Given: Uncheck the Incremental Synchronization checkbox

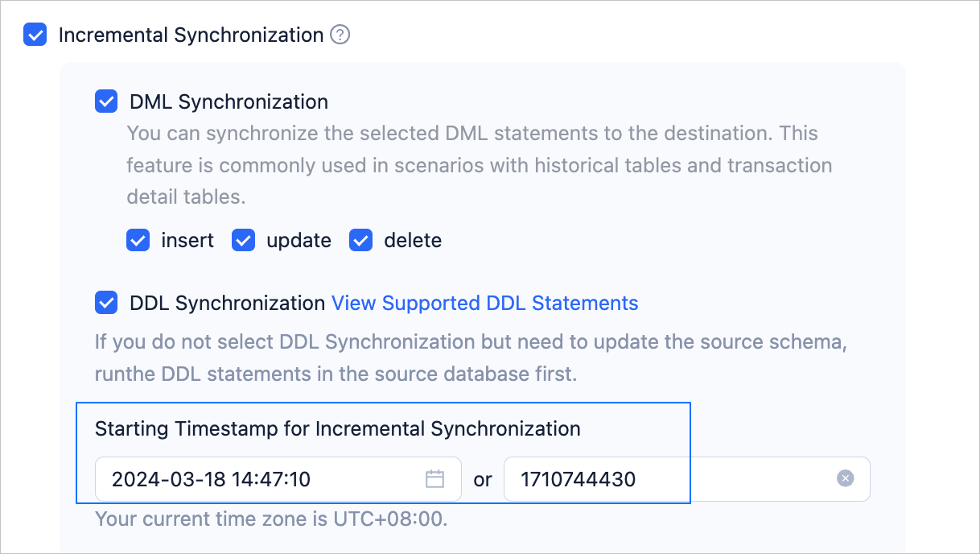Looking at the screenshot, I should coord(35,35).
